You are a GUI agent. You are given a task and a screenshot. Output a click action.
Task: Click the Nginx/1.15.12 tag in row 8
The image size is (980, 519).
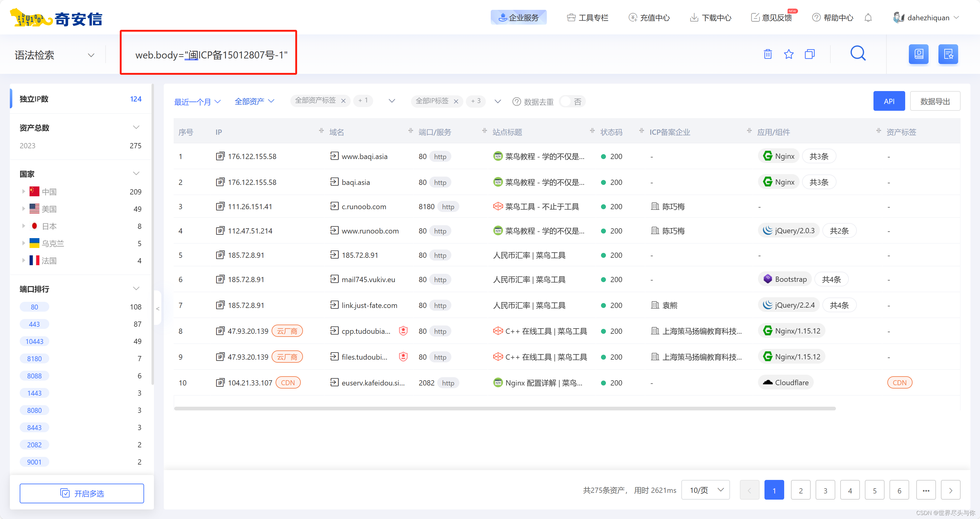(x=791, y=331)
